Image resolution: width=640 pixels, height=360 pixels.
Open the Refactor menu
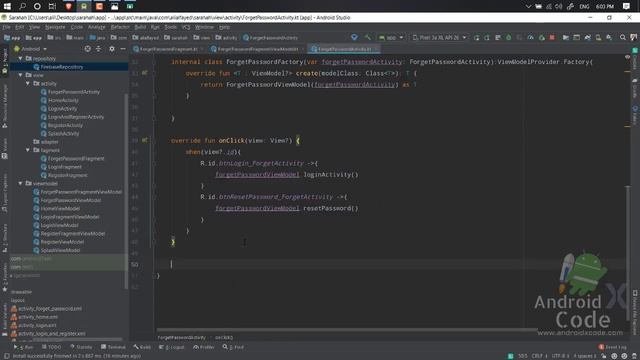coord(120,27)
